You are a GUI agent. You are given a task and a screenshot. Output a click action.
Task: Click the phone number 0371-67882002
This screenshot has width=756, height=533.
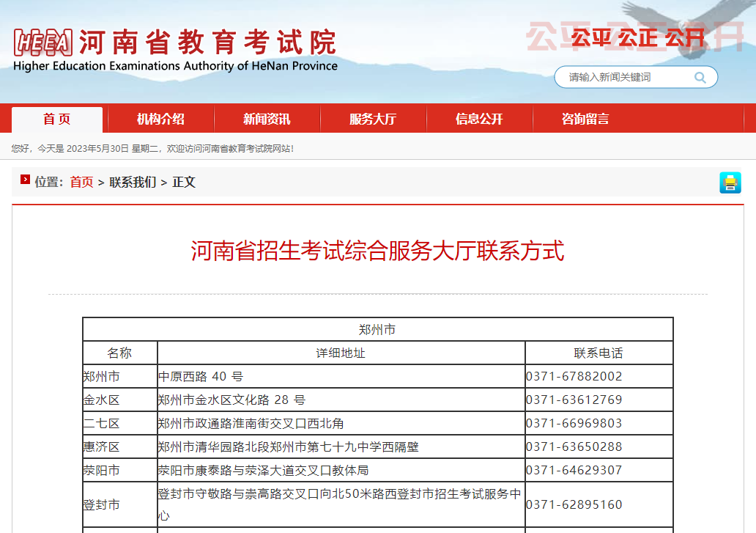click(574, 377)
